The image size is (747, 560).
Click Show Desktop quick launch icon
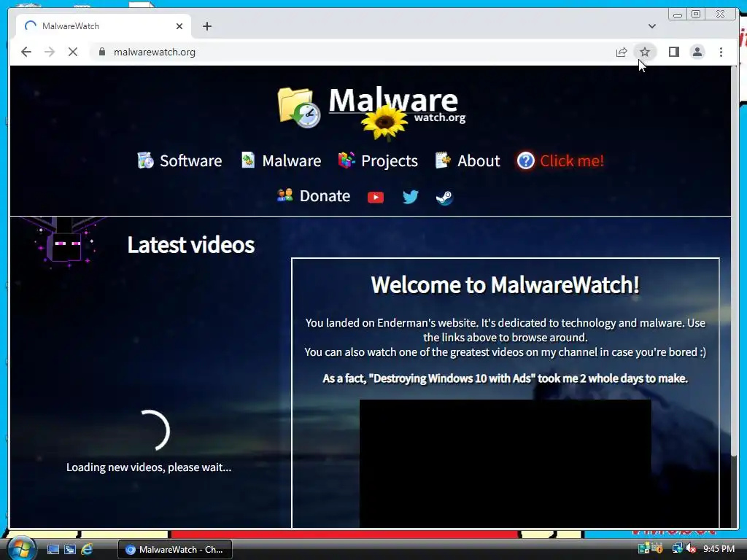53,550
